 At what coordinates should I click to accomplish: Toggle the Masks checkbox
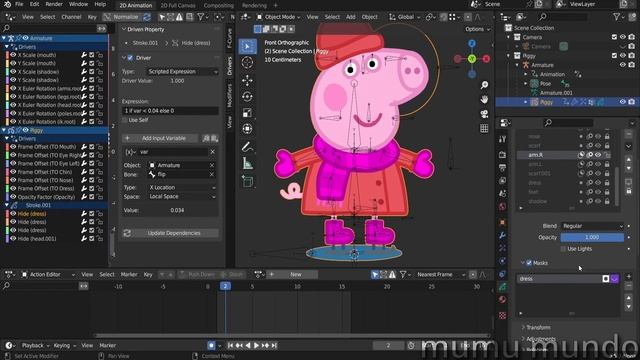coord(529,263)
